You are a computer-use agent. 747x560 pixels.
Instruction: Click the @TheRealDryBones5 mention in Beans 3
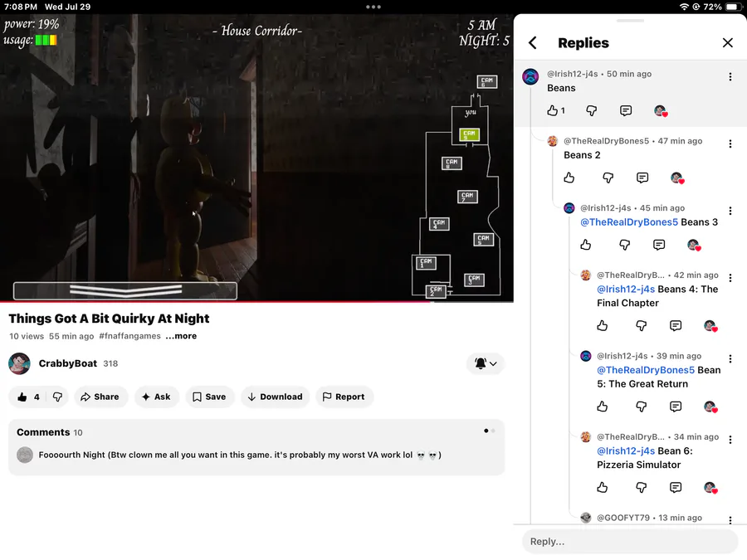(629, 222)
